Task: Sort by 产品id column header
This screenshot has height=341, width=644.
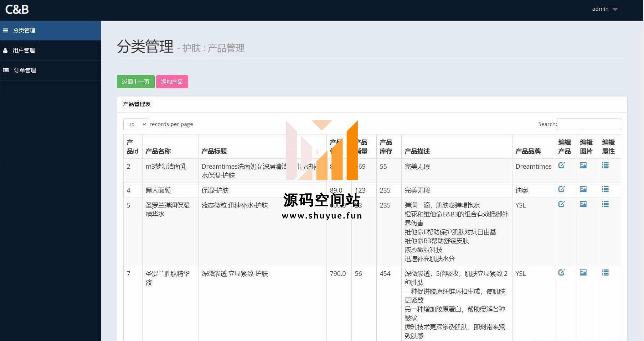Action: click(133, 147)
